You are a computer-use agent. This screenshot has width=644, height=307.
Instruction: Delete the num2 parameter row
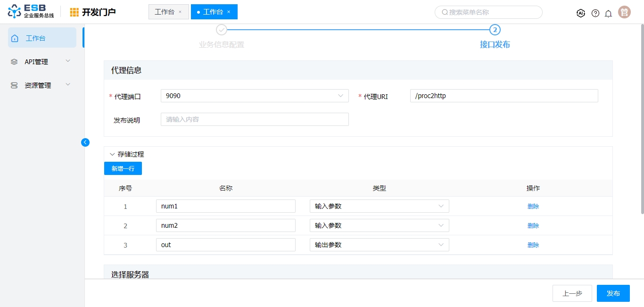tap(533, 226)
